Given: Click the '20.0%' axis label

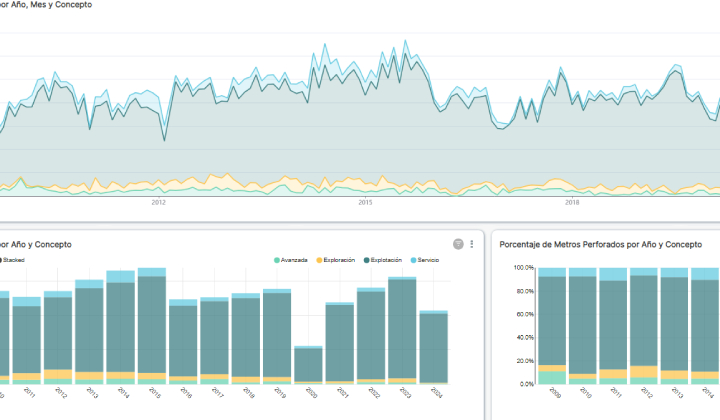Looking at the screenshot, I should tap(525, 361).
